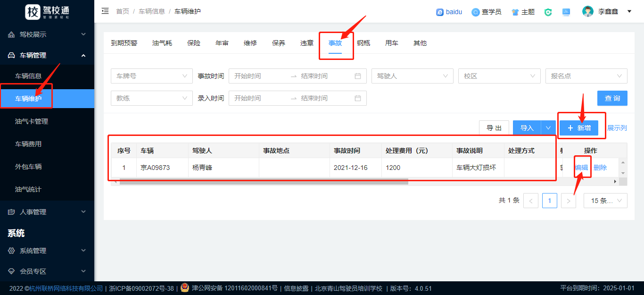Switch to 其他 tab
Viewport: 644px width, 295px height.
pos(420,43)
